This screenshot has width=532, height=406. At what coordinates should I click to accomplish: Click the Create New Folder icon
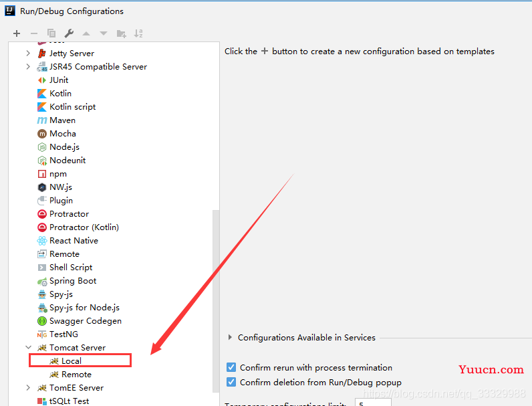pyautogui.click(x=121, y=33)
